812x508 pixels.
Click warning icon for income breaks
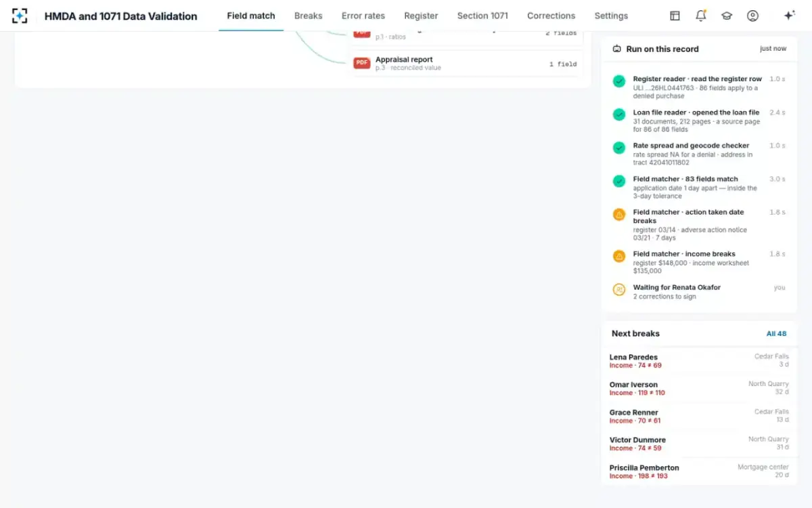[x=619, y=256]
